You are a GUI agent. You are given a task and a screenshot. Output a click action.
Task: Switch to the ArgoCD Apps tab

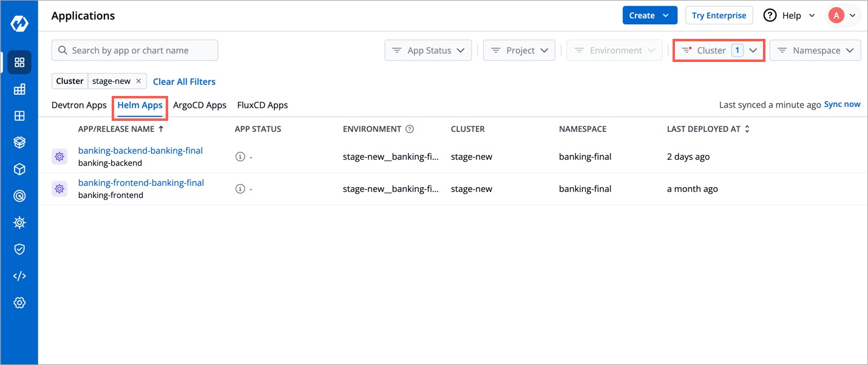200,104
